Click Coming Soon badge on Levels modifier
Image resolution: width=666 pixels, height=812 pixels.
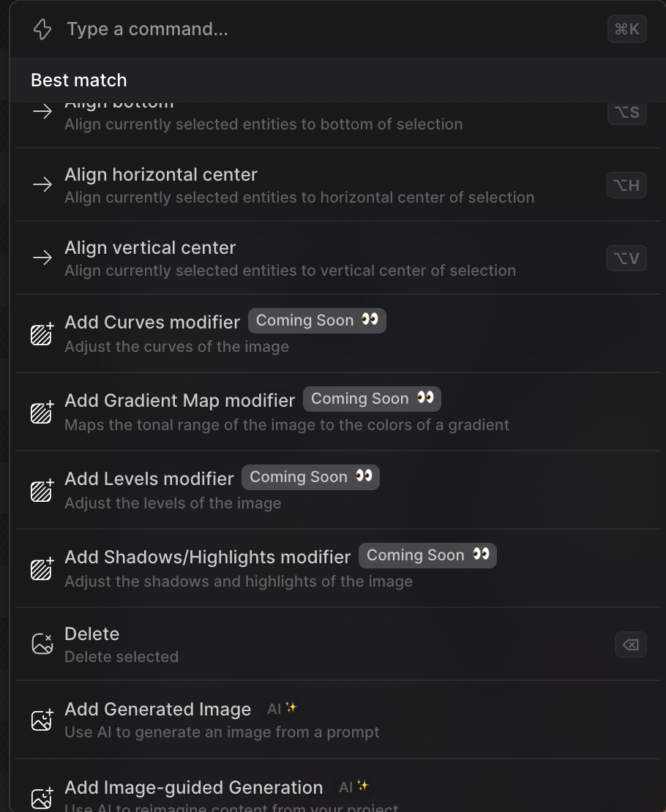tap(310, 477)
